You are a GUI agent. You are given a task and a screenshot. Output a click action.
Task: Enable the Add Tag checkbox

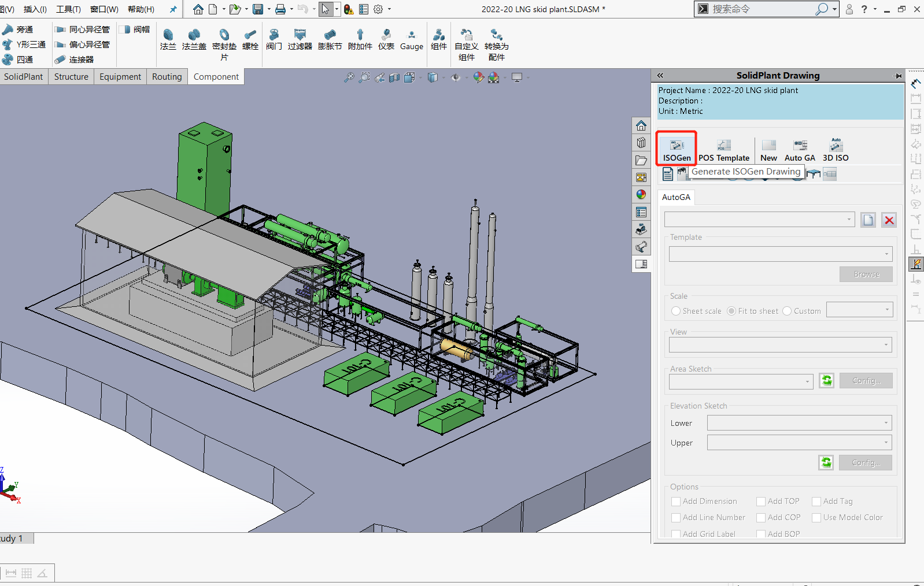point(816,502)
